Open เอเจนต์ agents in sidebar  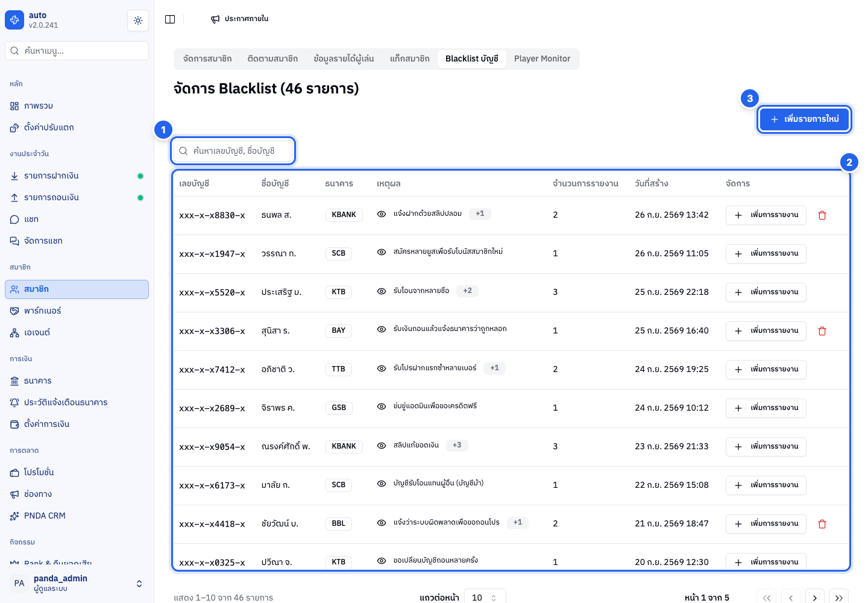coord(77,333)
